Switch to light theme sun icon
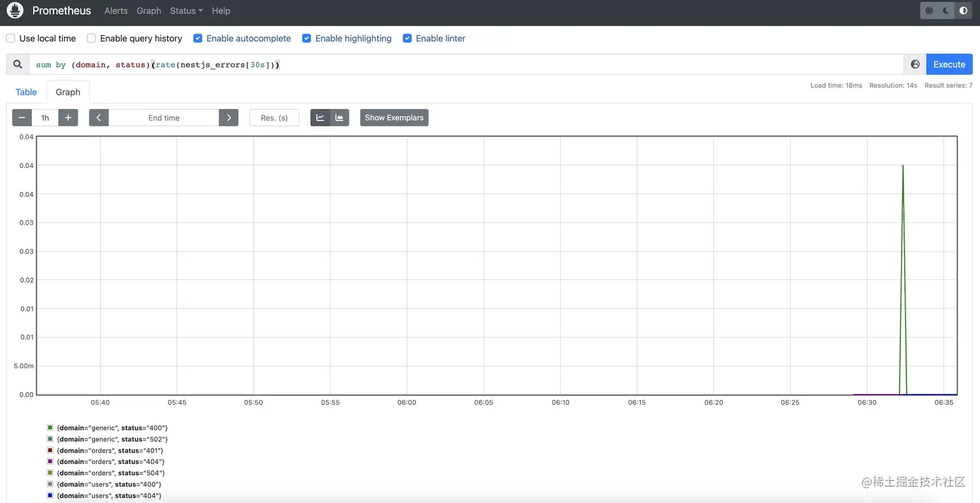The height and width of the screenshot is (503, 980). click(929, 10)
